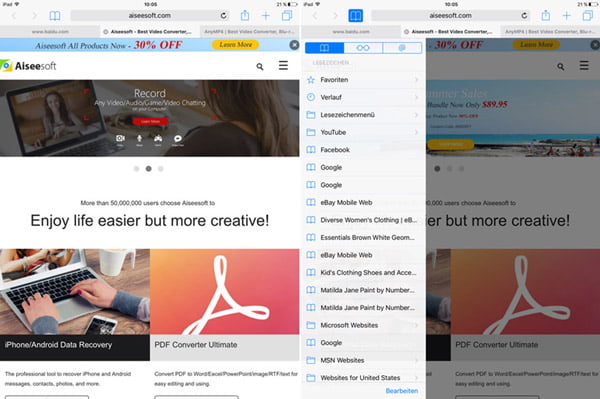Screen dimensions: 600x399
Task: Click Aiseesoft logo on left page
Action: (x=28, y=66)
